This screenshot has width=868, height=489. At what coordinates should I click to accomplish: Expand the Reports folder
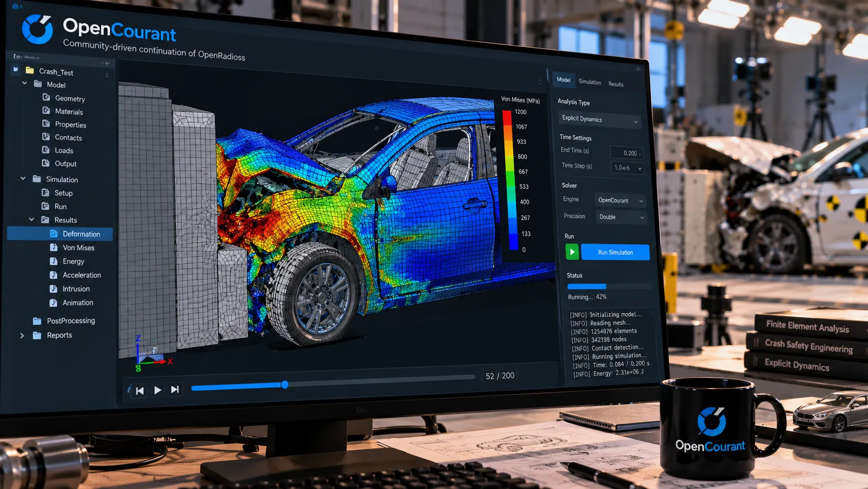22,336
